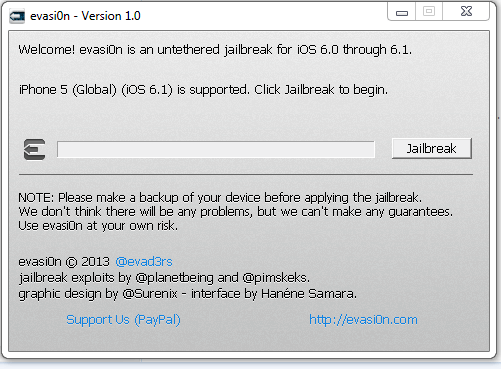
Task: Click the graphic design by @Surenix line
Action: (x=188, y=294)
